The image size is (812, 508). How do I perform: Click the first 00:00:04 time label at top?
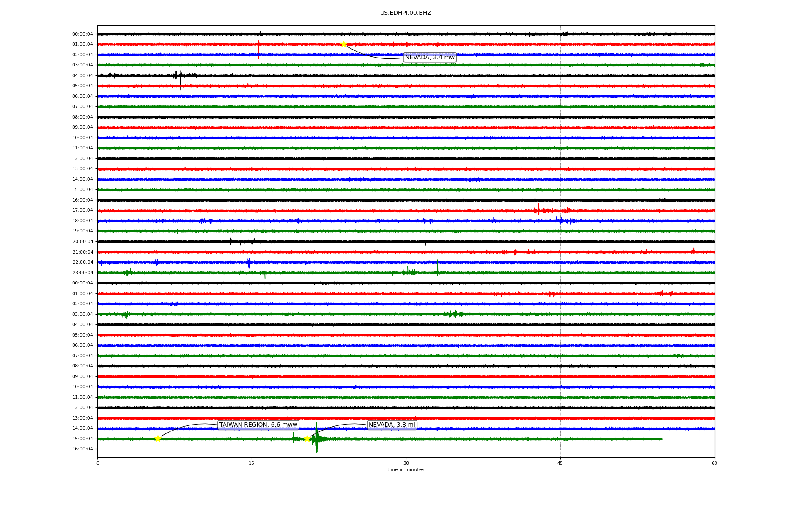(82, 34)
